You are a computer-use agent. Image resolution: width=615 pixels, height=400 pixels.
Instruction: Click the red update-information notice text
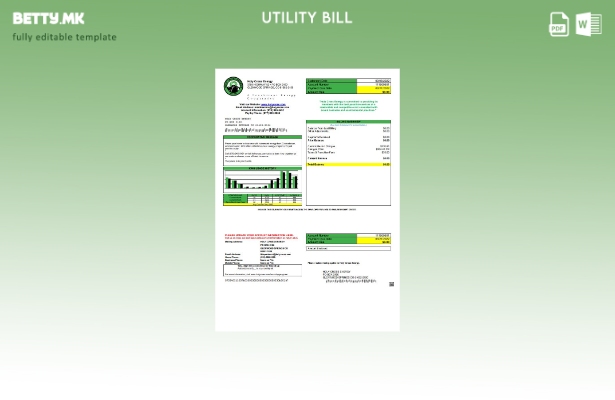[261, 236]
